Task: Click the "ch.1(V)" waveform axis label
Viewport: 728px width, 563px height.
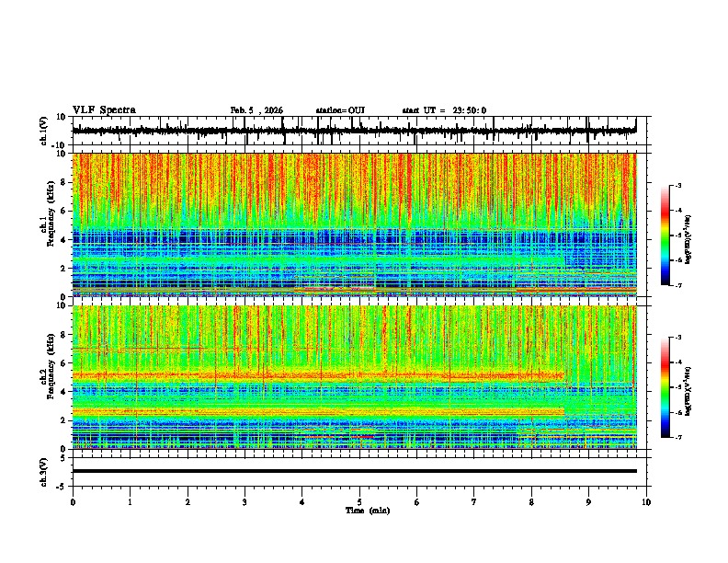Action: (44, 131)
